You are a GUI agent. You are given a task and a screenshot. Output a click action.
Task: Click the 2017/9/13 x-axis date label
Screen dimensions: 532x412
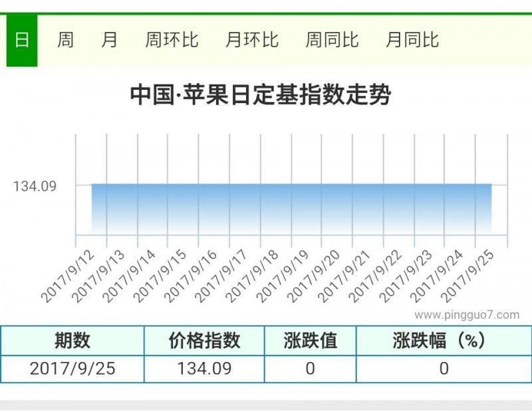[98, 276]
